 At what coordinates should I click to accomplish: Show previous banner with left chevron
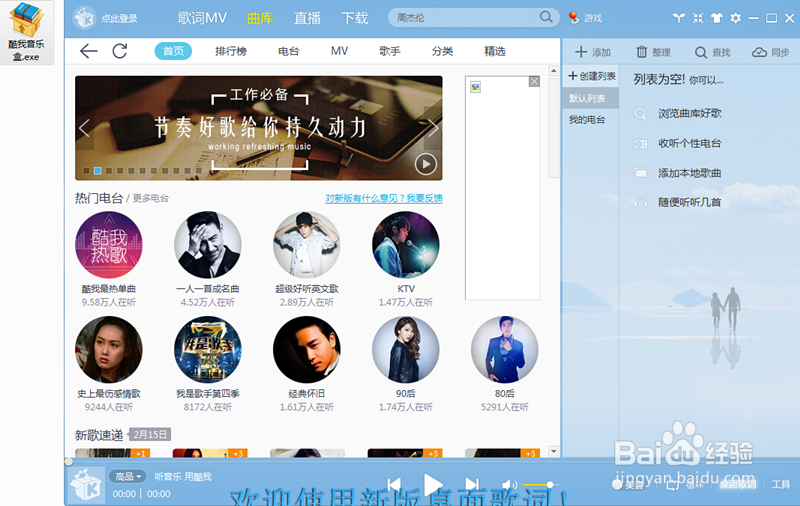pos(84,128)
